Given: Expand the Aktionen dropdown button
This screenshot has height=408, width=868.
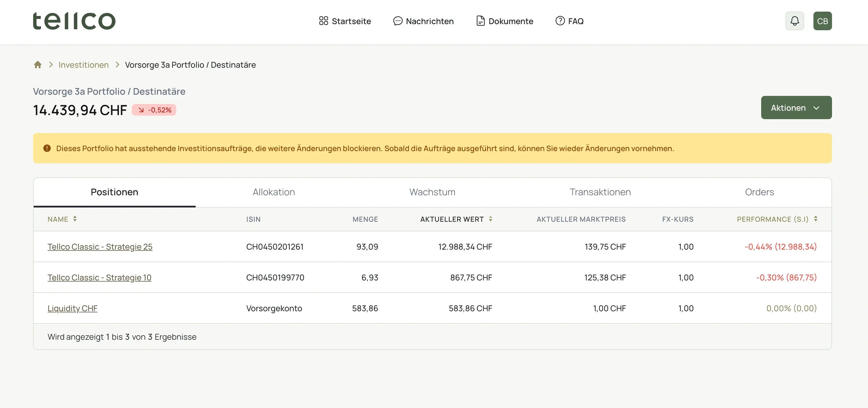Looking at the screenshot, I should (796, 108).
